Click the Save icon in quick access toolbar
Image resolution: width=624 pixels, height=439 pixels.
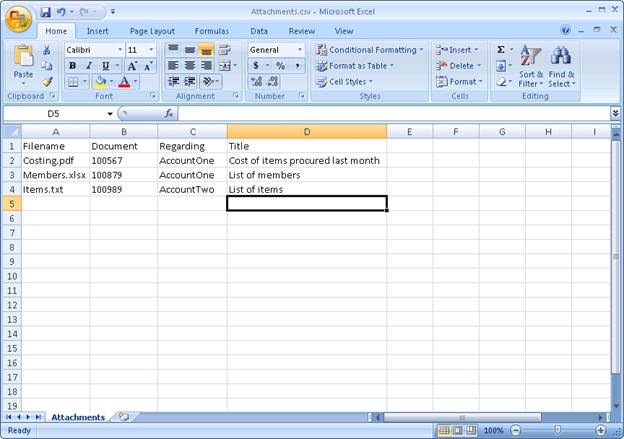pos(46,12)
